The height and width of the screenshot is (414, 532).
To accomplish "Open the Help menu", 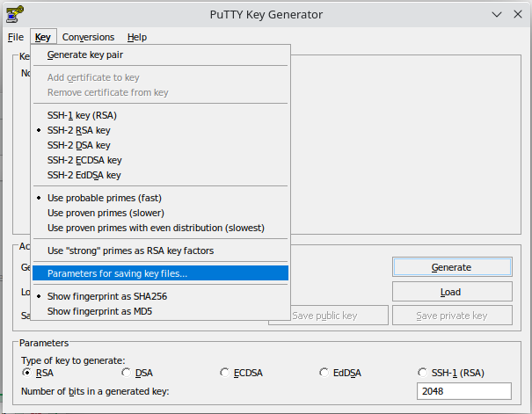I will click(137, 37).
